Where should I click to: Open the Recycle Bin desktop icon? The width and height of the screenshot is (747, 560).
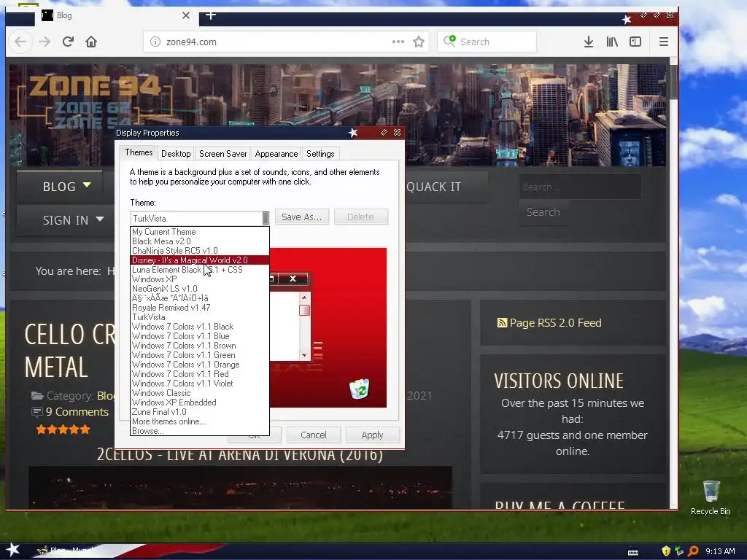[x=711, y=497]
